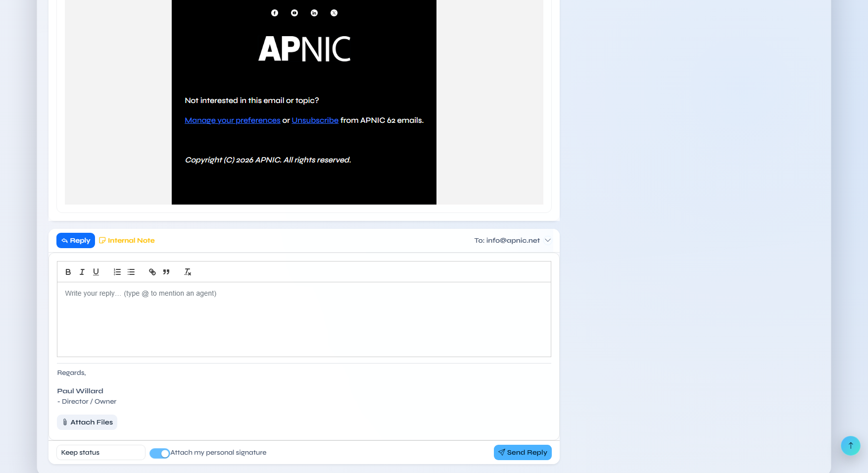The height and width of the screenshot is (473, 868).
Task: Toggle underline formatting button
Action: 96,272
